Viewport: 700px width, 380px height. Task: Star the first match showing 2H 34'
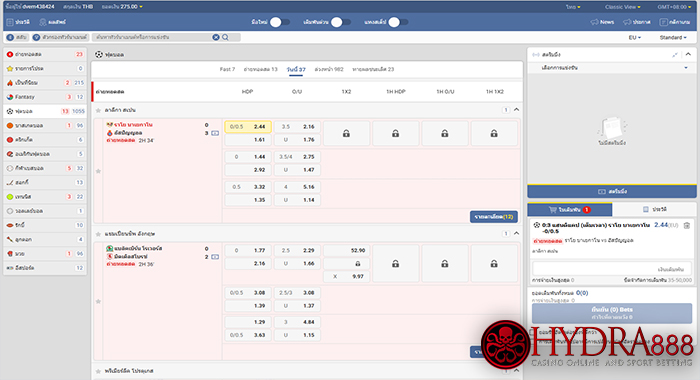click(98, 171)
